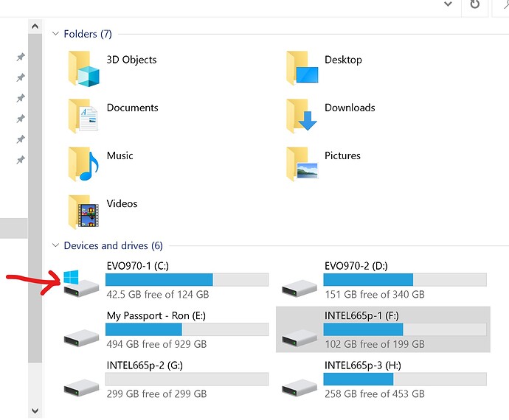Click the C: drive usage bar
This screenshot has width=509, height=420.
187,279
